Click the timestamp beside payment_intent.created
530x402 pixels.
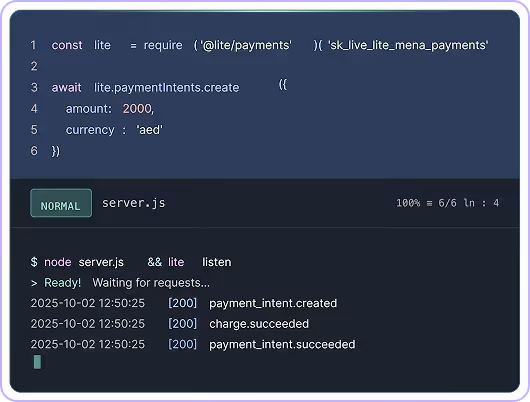88,303
